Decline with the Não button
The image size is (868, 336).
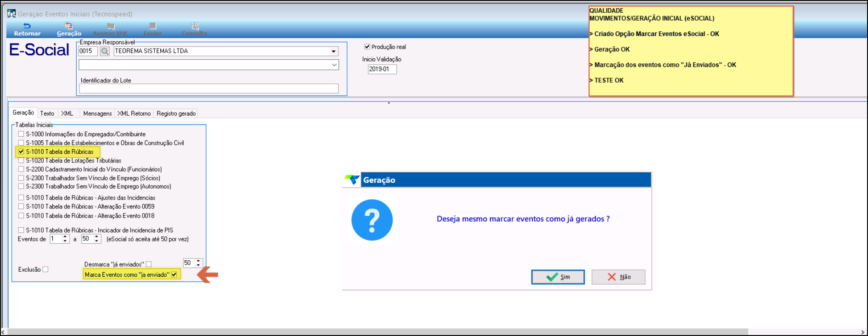click(x=618, y=277)
